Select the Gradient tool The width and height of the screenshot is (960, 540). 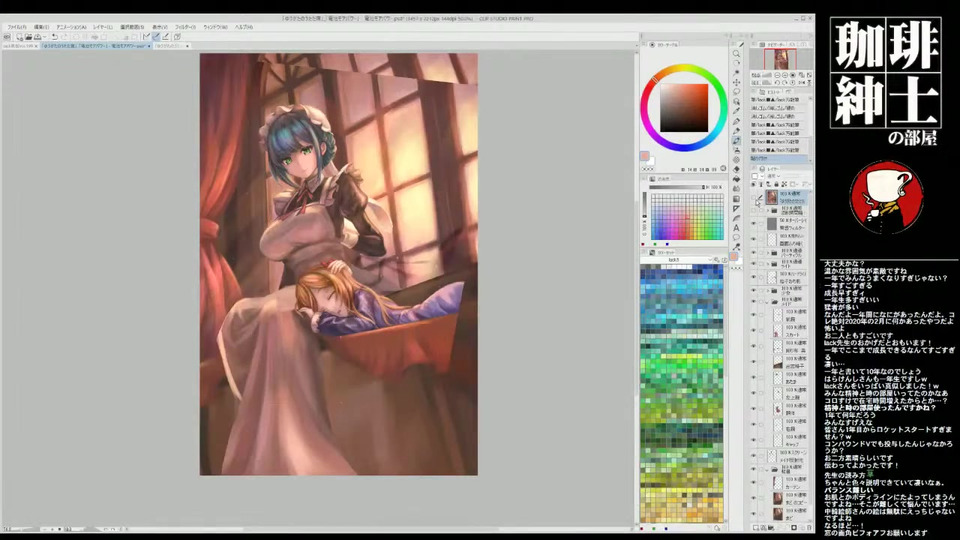tap(737, 199)
